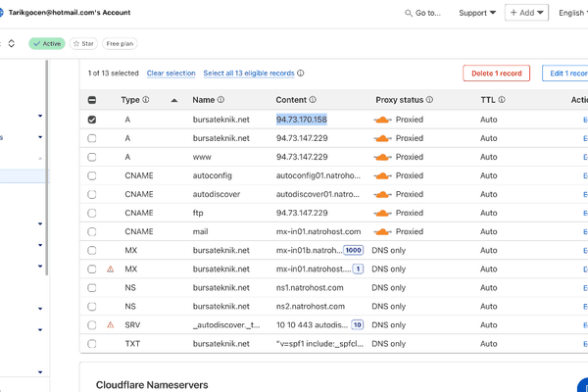
Task: Click mx-in01.natrohost.com content on mail row
Action: [318, 232]
